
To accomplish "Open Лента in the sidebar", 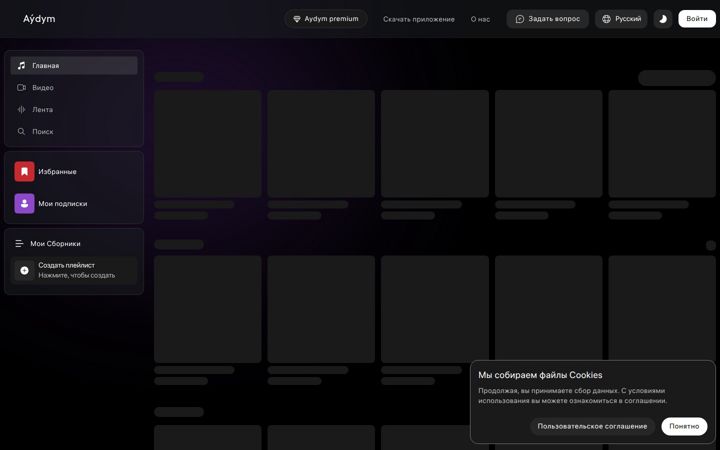I will pyautogui.click(x=74, y=109).
